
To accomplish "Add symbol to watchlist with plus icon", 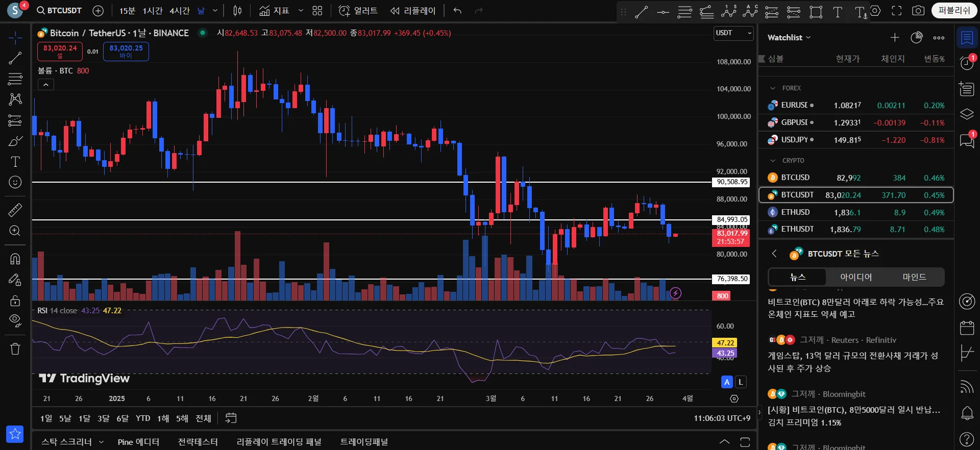I will point(895,37).
